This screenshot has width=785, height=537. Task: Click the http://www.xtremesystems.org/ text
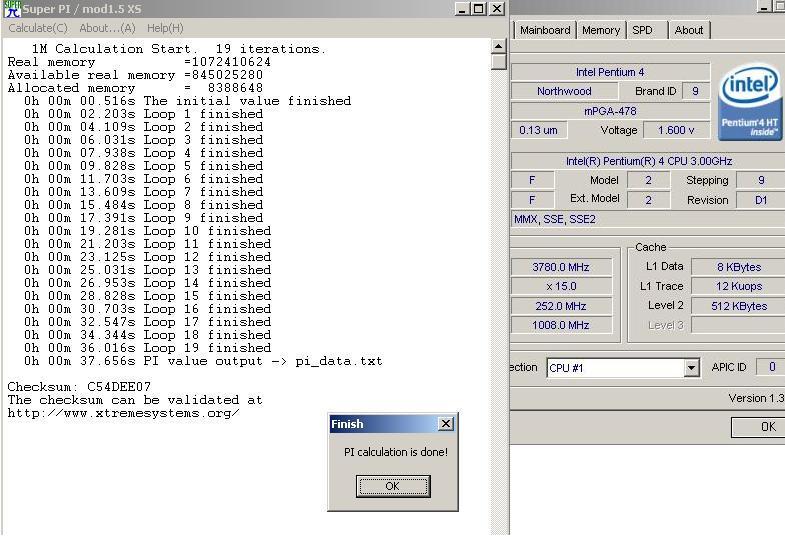click(123, 413)
